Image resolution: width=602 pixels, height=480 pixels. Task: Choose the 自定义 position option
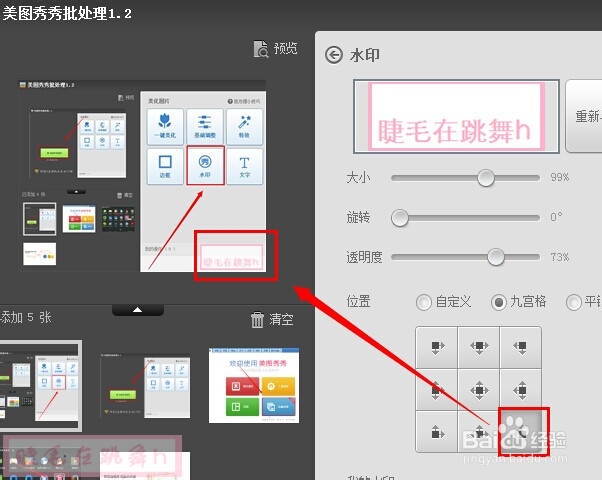click(424, 302)
